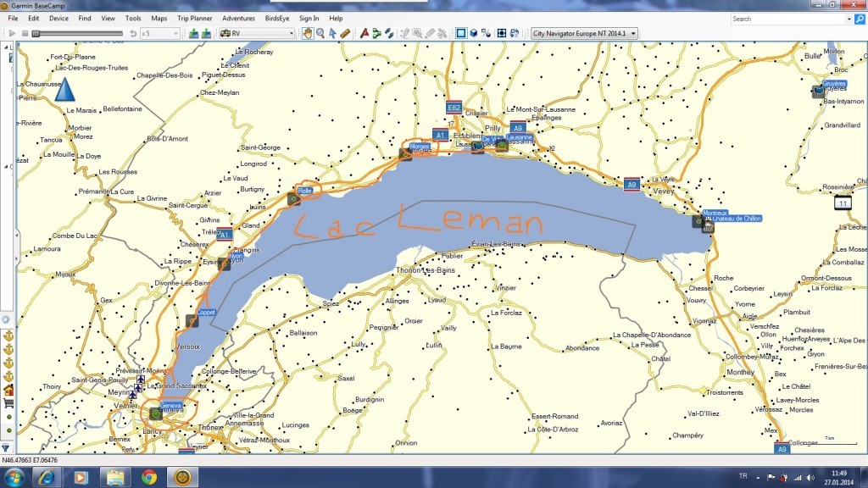Select the Zoom magnifier tool
This screenshot has width=868, height=488.
[320, 33]
